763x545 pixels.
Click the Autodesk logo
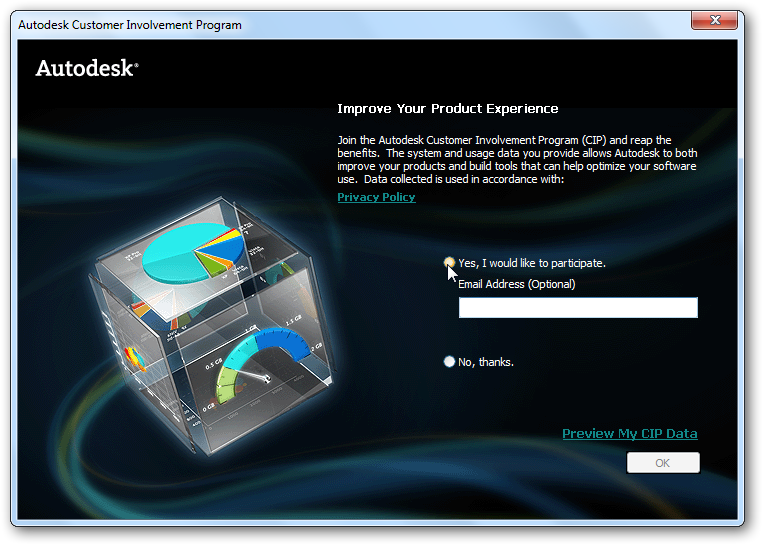pos(87,68)
